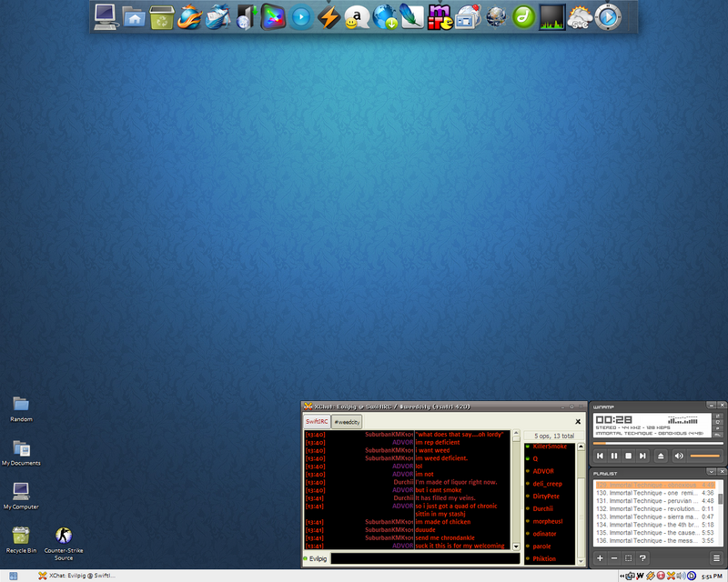This screenshot has height=582, width=728.
Task: Click Winamp eject/open file button
Action: tap(662, 455)
